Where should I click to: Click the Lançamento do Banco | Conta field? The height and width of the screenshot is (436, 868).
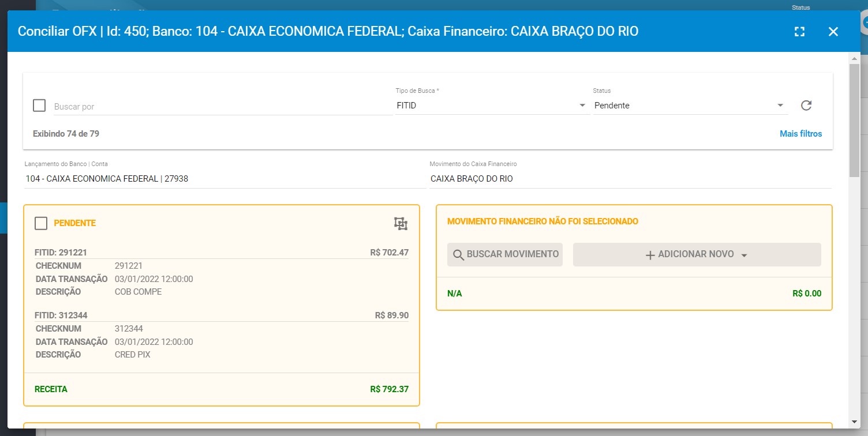coord(225,179)
